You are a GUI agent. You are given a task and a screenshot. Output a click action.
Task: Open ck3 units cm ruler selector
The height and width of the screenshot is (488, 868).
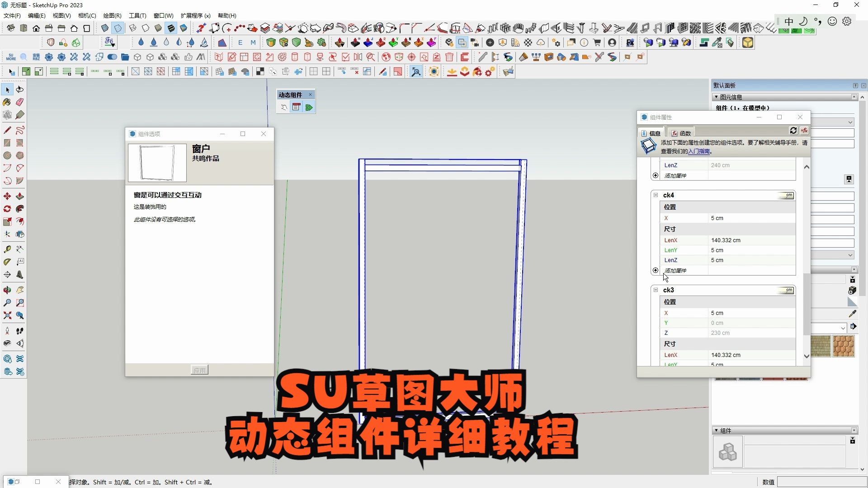pyautogui.click(x=786, y=291)
